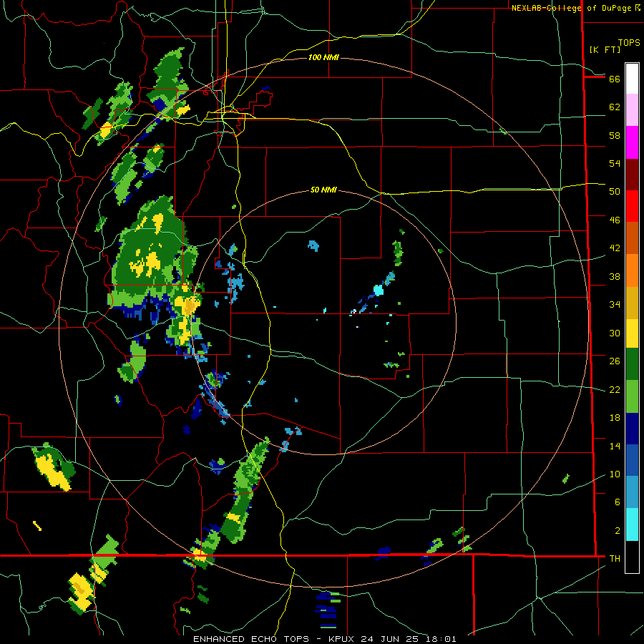The width and height of the screenshot is (644, 644).
Task: Click the 6 legend value
Action: (618, 502)
